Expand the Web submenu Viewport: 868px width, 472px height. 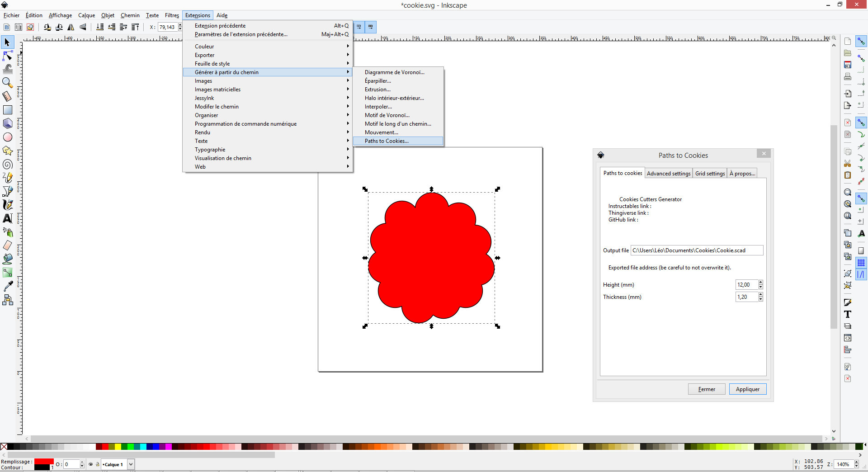(x=268, y=167)
